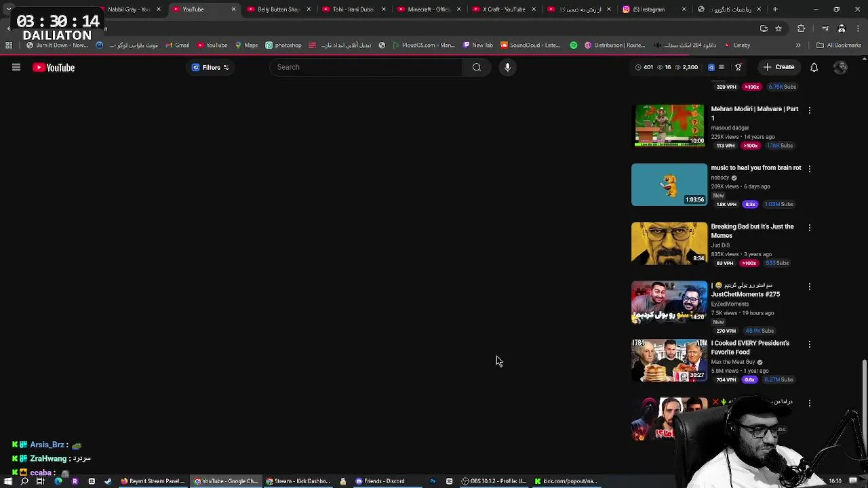
Task: Bookmark this page with star icon
Action: pyautogui.click(x=778, y=28)
